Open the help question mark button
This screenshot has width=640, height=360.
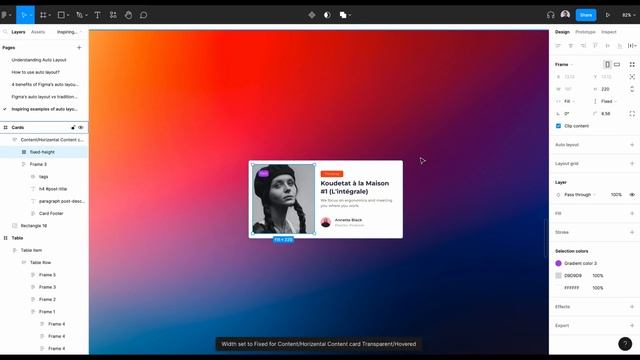[625, 344]
